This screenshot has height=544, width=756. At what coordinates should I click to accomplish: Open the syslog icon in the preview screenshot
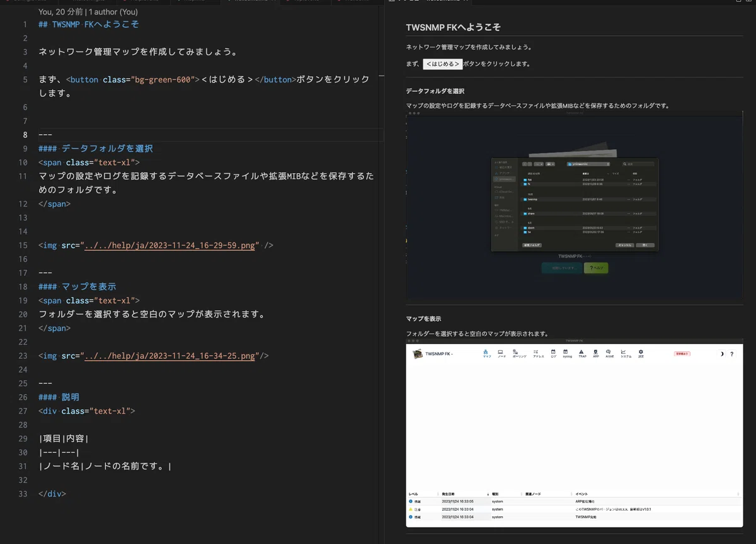click(x=567, y=354)
